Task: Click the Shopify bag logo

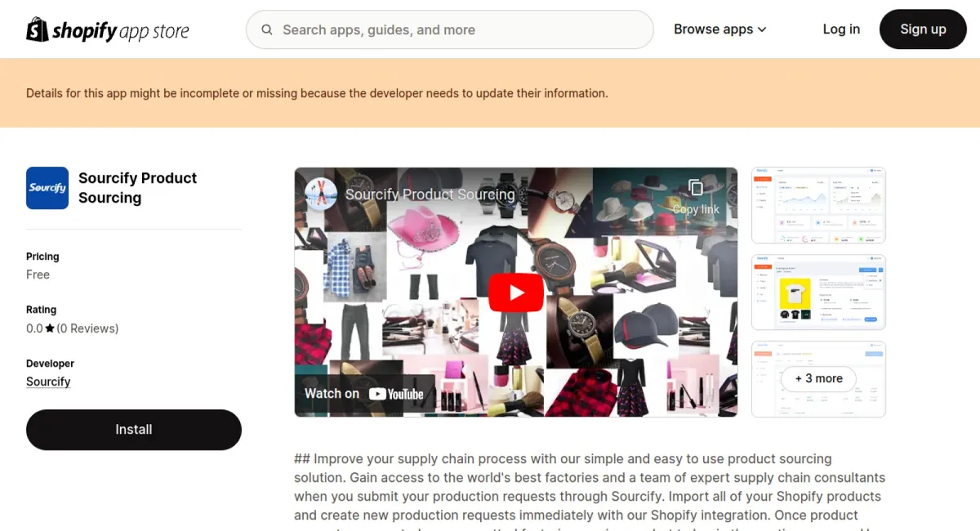Action: [34, 29]
